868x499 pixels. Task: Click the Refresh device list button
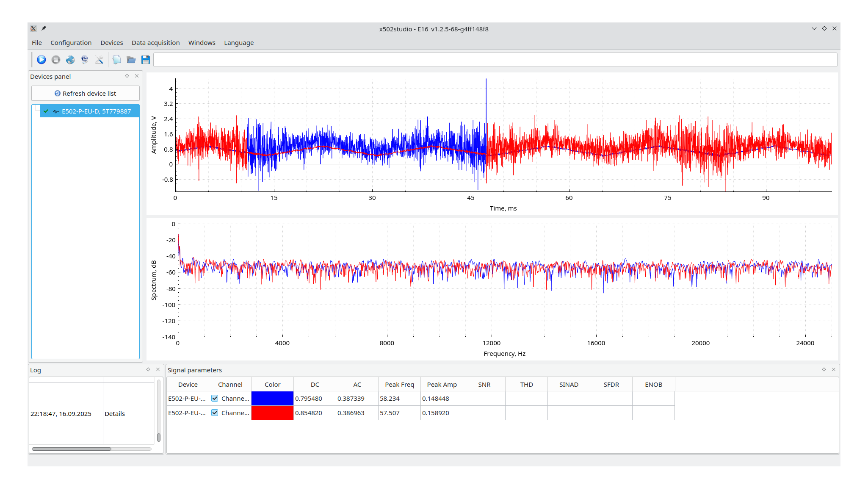tap(86, 93)
